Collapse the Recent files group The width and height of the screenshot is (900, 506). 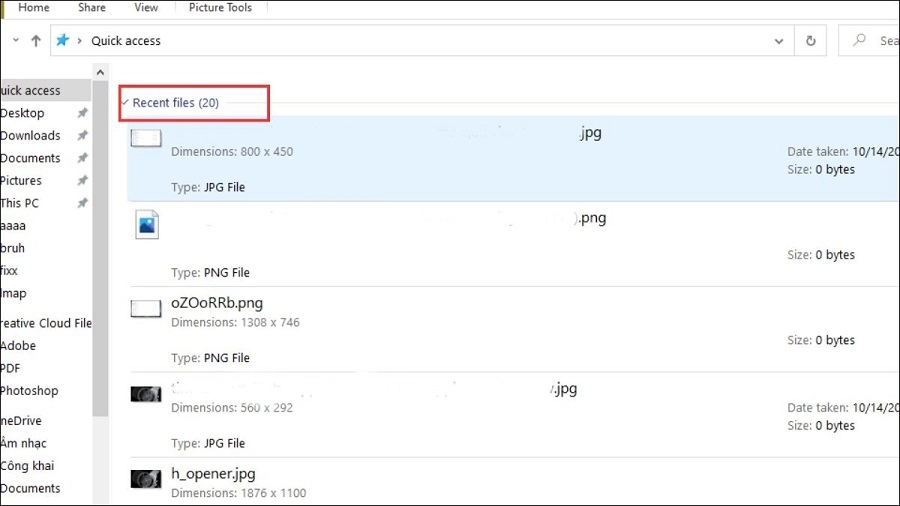tap(125, 102)
